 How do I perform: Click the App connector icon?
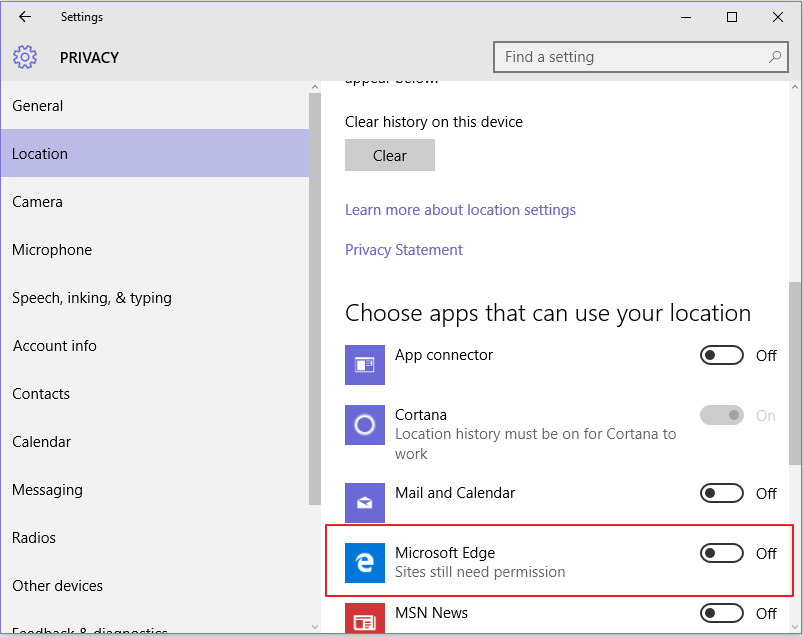[x=364, y=364]
